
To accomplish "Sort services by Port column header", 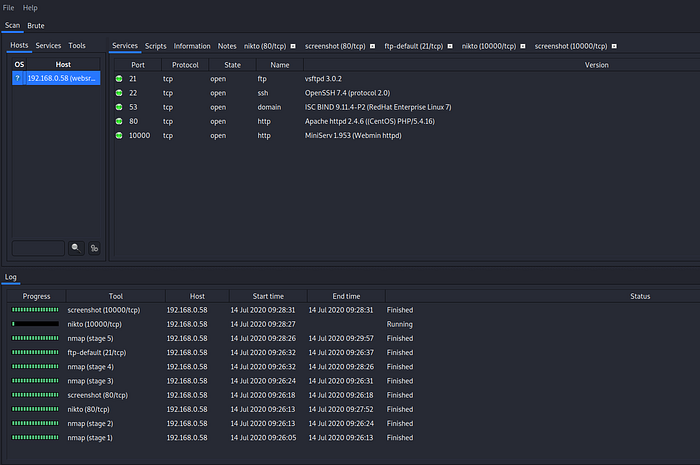I will pyautogui.click(x=138, y=64).
